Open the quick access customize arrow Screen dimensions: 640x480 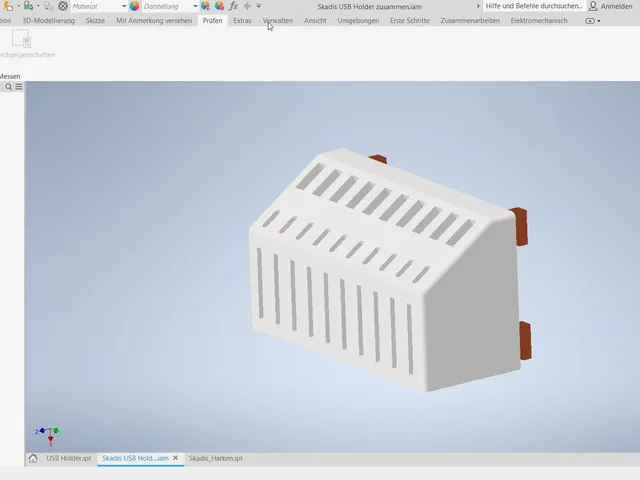[259, 6]
